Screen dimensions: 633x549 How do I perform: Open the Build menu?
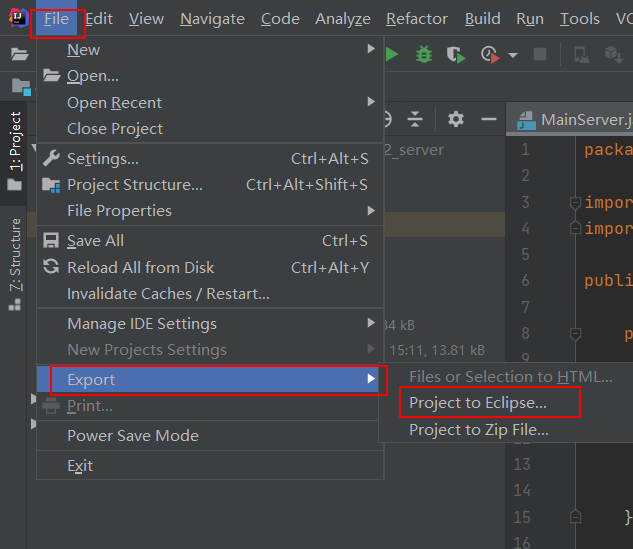click(x=482, y=19)
